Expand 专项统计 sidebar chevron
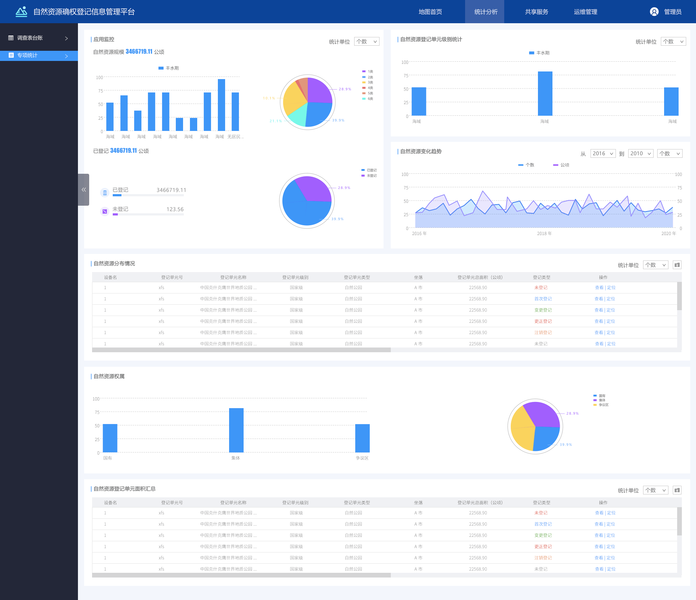Viewport: 696px width, 600px height. tap(67, 56)
